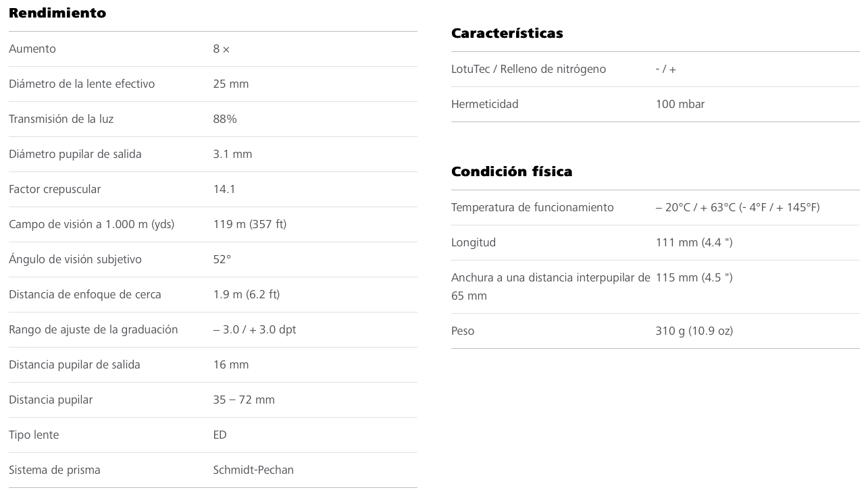Click the Características section heading
The height and width of the screenshot is (492, 868).
pos(507,33)
